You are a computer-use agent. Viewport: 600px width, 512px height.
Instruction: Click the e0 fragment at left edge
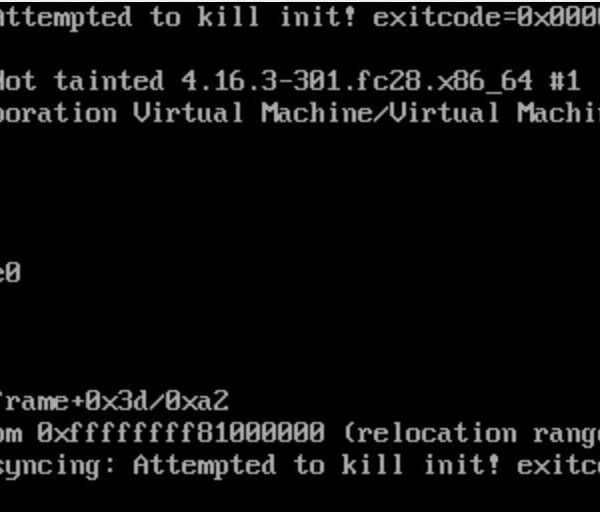[10, 273]
